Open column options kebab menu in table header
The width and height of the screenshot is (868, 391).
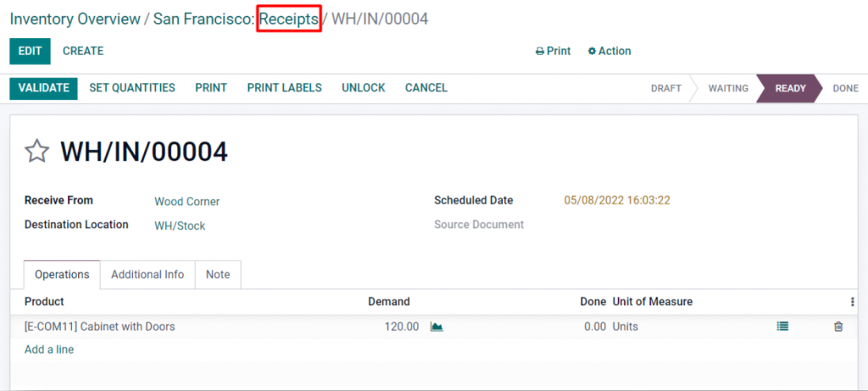(853, 302)
